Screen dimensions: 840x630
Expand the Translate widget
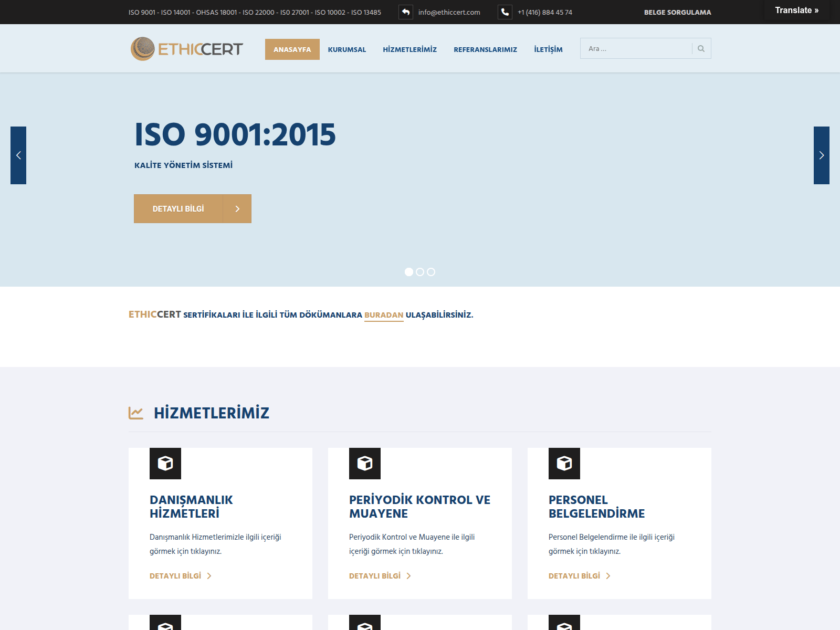[x=797, y=10]
